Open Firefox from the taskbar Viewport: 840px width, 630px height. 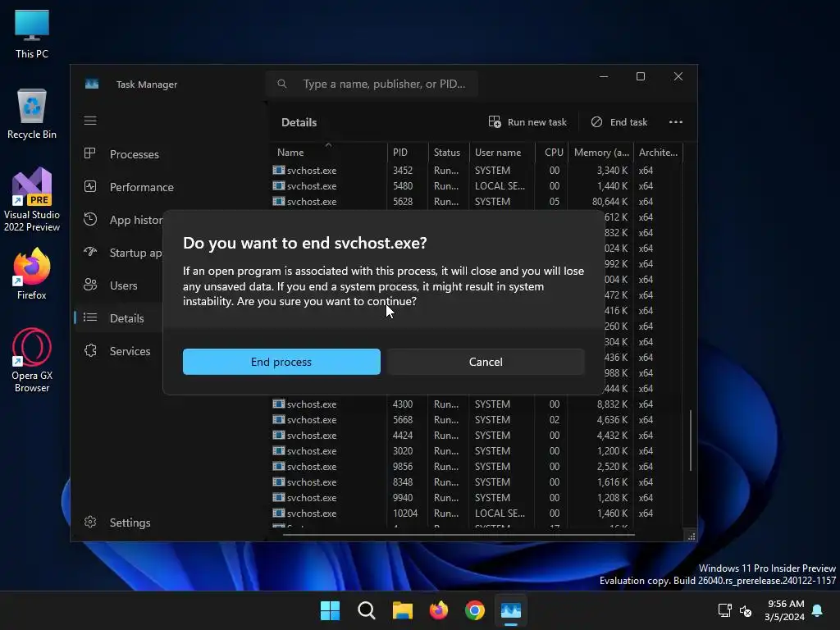tap(439, 610)
